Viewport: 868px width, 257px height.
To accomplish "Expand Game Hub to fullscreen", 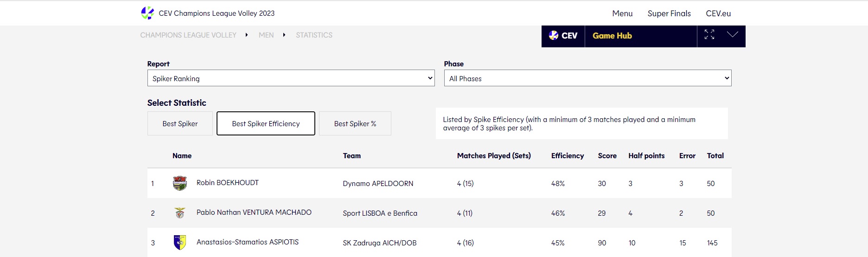I will (x=709, y=35).
